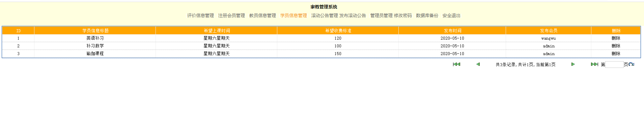Select the 补习数学 title cell
The height and width of the screenshot is (124, 644).
click(95, 46)
